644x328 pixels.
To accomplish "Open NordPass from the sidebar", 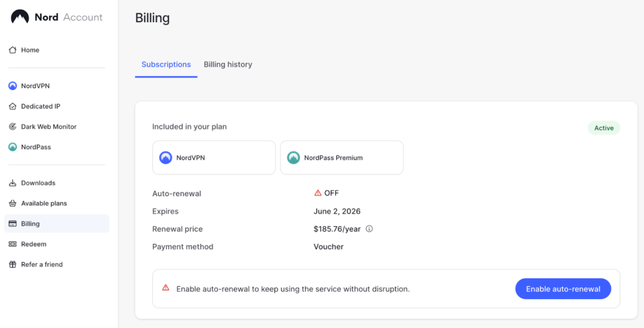I will (57, 147).
